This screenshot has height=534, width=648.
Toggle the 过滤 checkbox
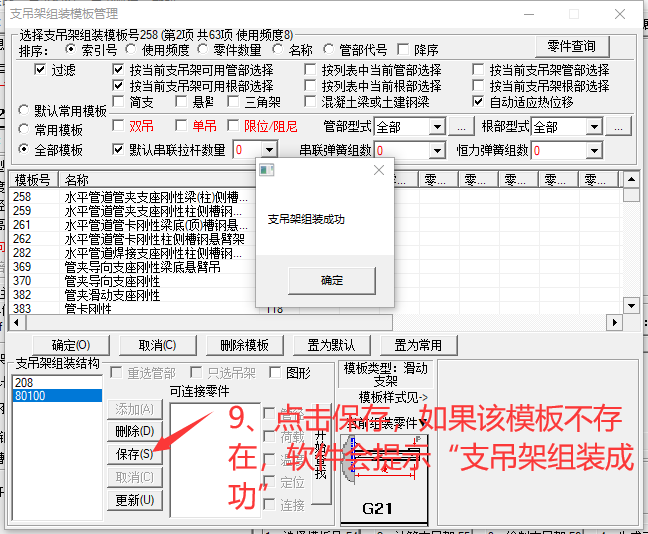coord(40,70)
